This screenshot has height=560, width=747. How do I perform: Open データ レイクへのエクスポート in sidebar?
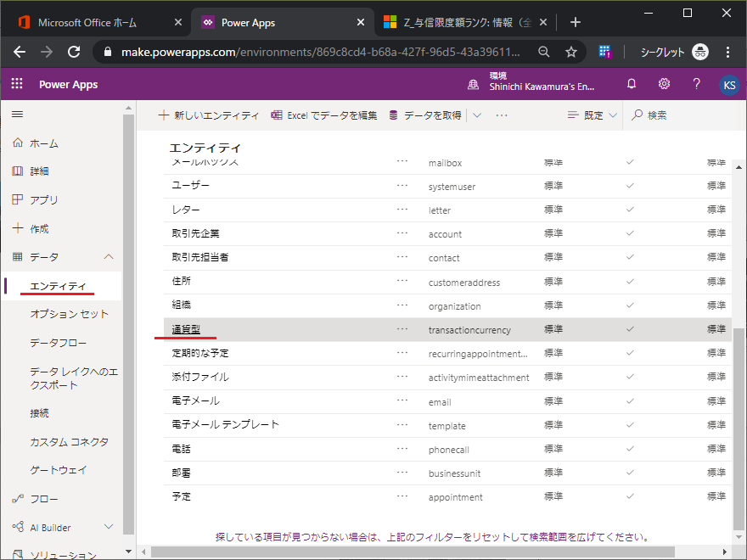pyautogui.click(x=74, y=378)
